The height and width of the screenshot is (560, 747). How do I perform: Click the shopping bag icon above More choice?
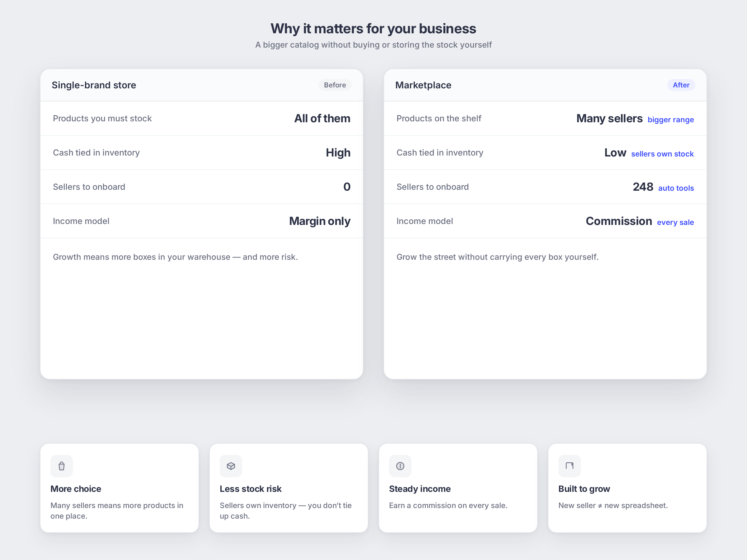pos(61,466)
